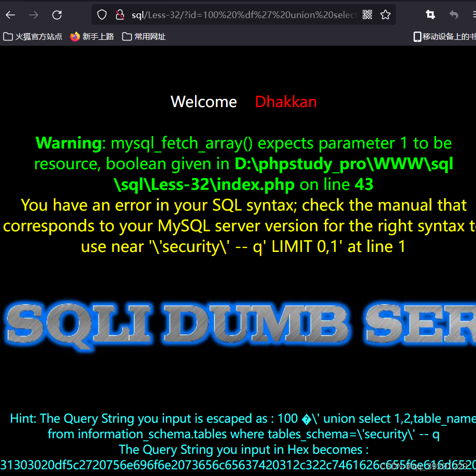Click the crop screenshot icon
The image size is (476, 476).
tap(430, 14)
